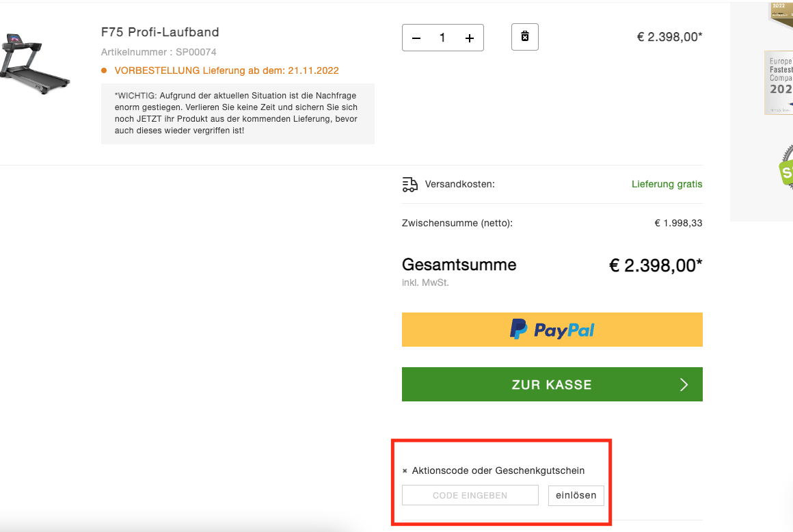The image size is (793, 532).
Task: Decrease quantity with the minus button
Action: (416, 38)
